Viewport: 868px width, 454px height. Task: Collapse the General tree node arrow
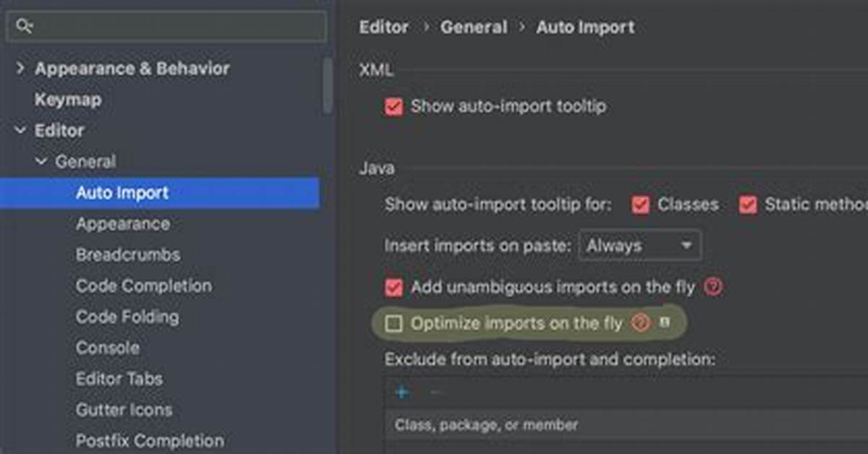point(41,162)
